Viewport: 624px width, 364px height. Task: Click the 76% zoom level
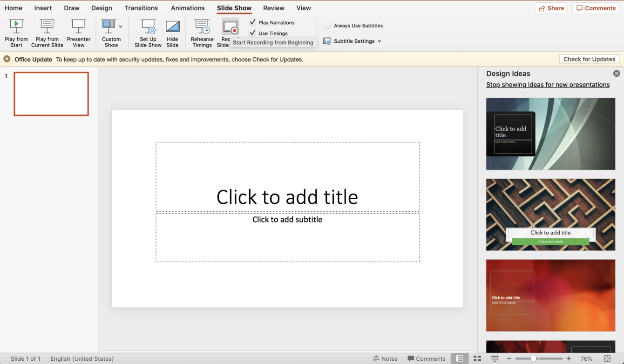click(586, 358)
